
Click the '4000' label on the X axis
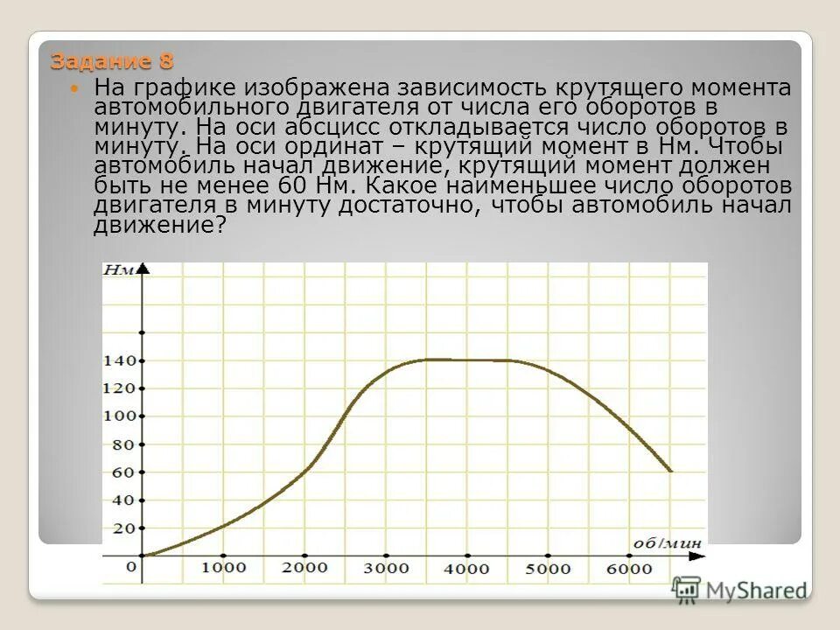click(x=466, y=569)
